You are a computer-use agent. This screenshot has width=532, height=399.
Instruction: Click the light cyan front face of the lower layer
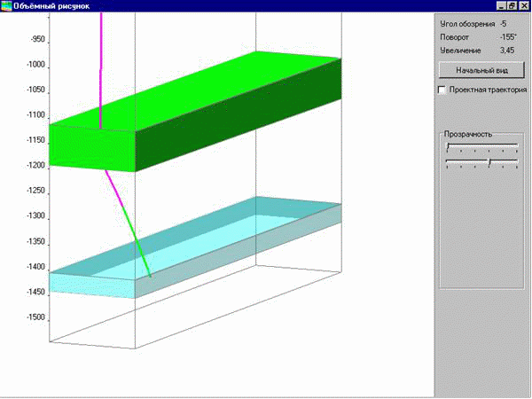point(89,284)
